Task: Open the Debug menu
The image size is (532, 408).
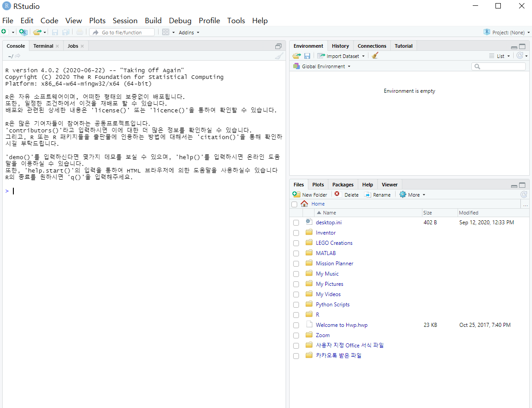Action: [x=180, y=21]
